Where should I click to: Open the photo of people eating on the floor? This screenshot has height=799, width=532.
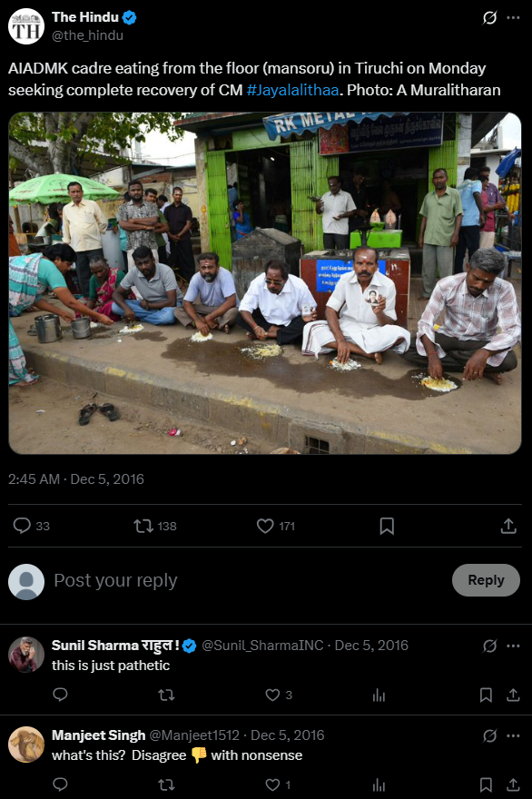click(x=265, y=282)
